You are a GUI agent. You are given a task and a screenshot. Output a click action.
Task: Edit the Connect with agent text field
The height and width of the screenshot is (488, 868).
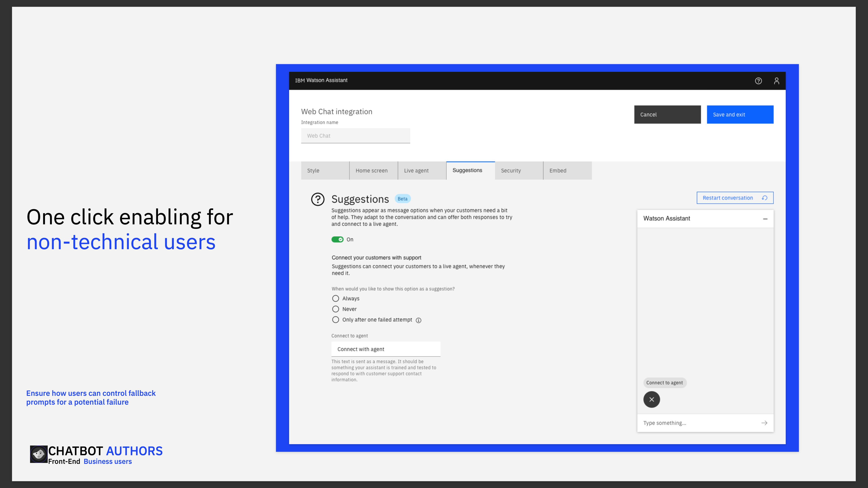(x=386, y=349)
